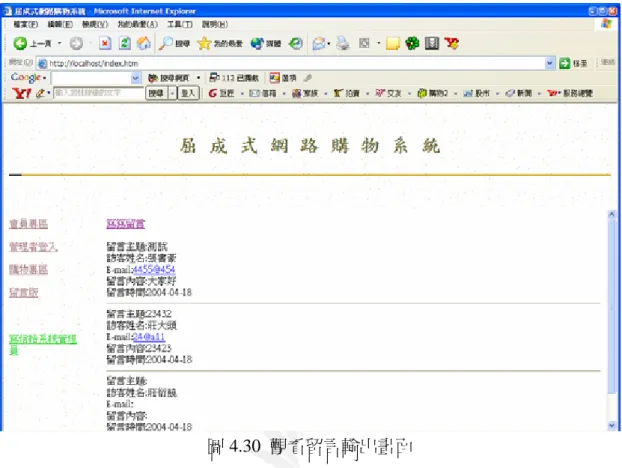Click the mail envelope item on Yahoo toolbar
Image resolution: width=622 pixels, height=468 pixels.
pos(263,93)
